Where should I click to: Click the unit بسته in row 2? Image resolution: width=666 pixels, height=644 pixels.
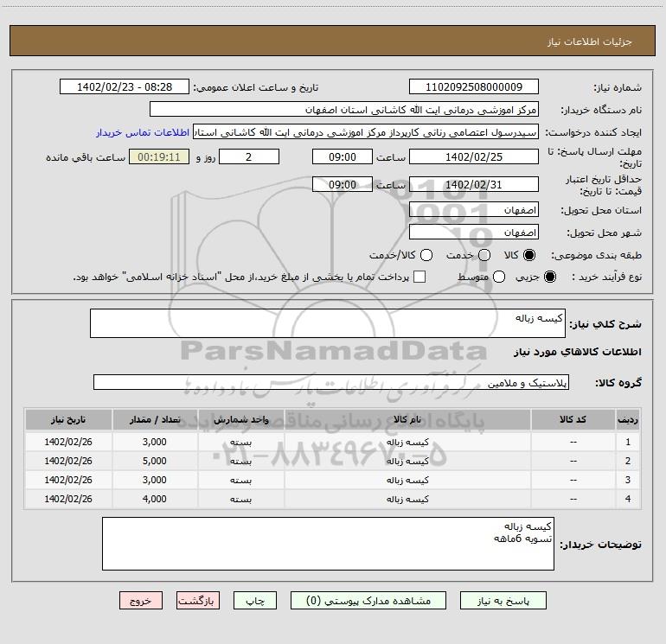(240, 461)
